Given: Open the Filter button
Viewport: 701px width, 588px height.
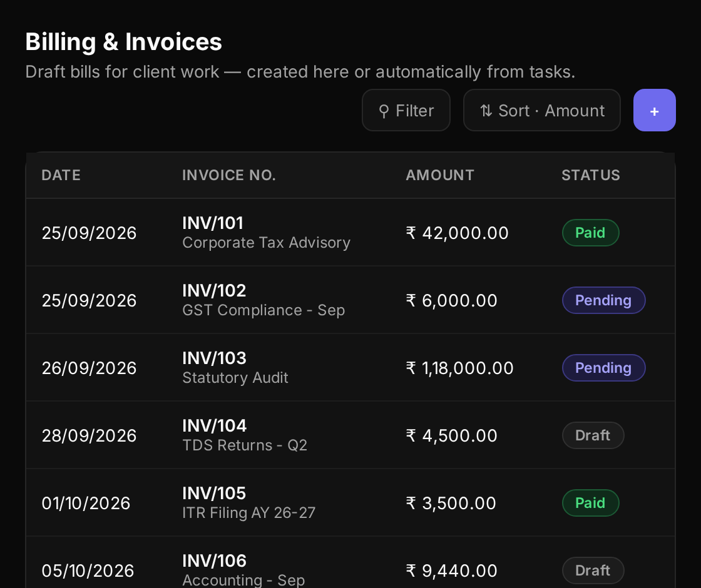Looking at the screenshot, I should [406, 110].
